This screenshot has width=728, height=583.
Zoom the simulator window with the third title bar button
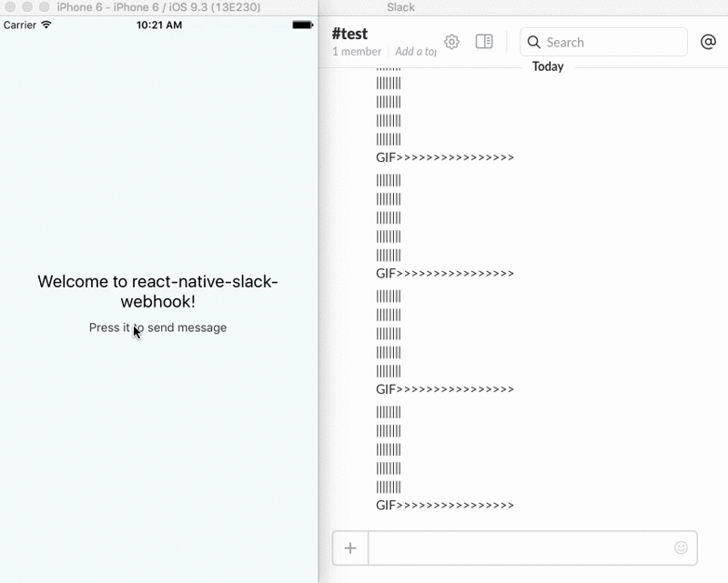(45, 7)
